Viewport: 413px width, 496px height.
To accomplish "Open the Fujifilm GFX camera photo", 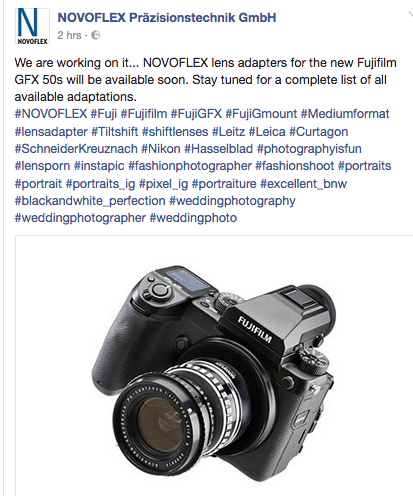I will click(214, 366).
